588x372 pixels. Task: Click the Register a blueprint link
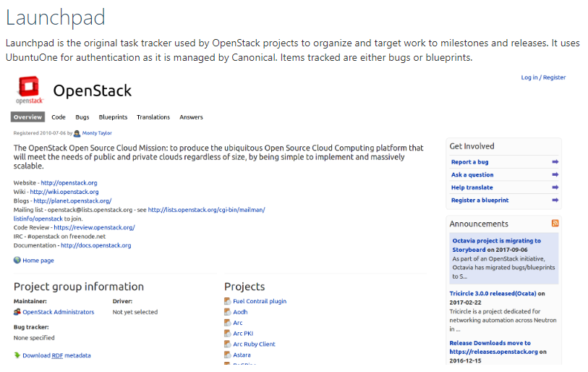(x=480, y=200)
